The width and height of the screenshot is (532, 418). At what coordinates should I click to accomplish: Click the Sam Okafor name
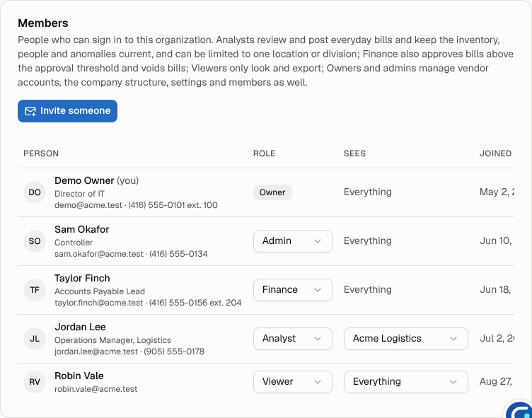click(x=82, y=229)
